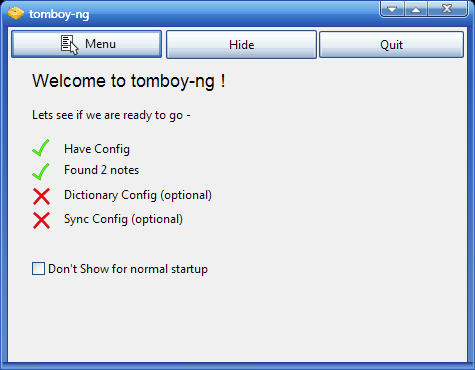The height and width of the screenshot is (370, 475).
Task: Minimize window with down-arrow title button
Action: click(392, 9)
